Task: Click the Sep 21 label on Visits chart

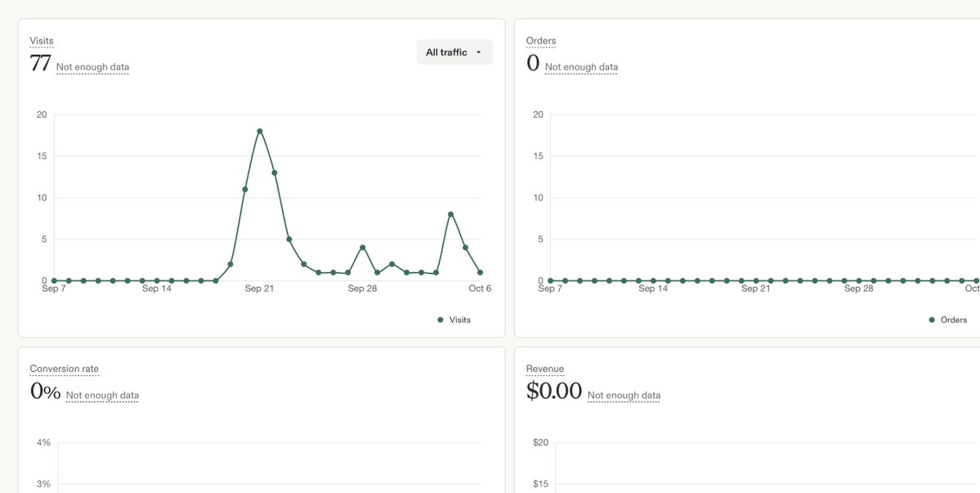Action: coord(259,289)
